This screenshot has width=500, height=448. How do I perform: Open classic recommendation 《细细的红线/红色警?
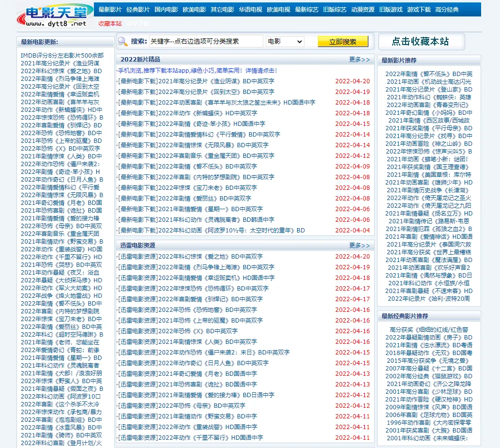429,330
